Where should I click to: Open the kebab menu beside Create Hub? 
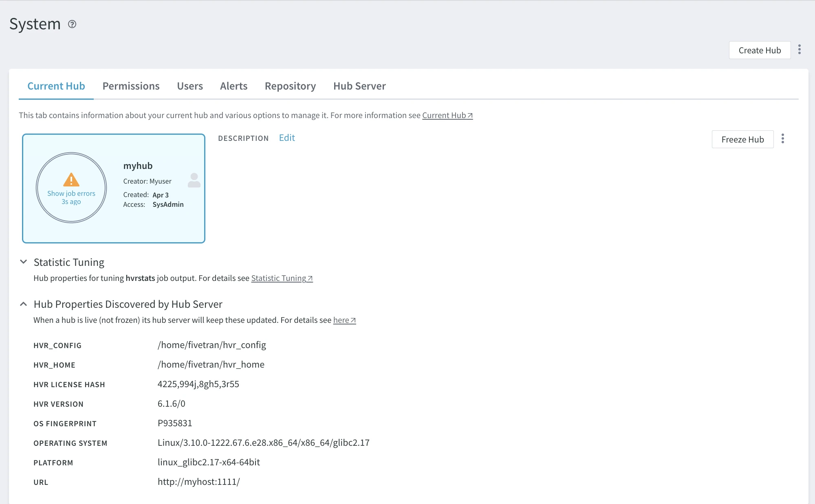(799, 50)
